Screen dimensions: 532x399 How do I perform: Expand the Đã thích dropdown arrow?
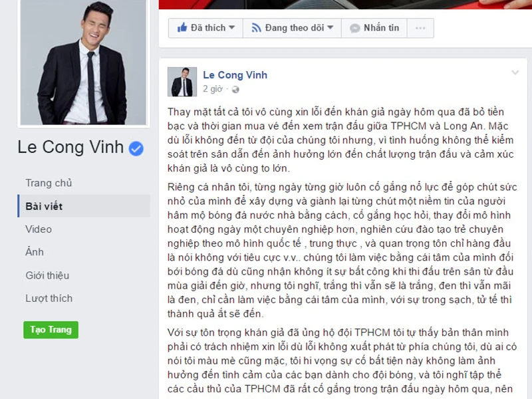(x=231, y=27)
